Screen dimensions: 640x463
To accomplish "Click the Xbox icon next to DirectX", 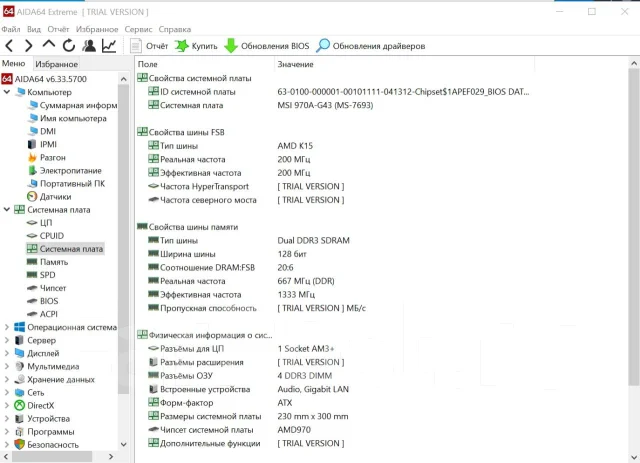I will [19, 405].
